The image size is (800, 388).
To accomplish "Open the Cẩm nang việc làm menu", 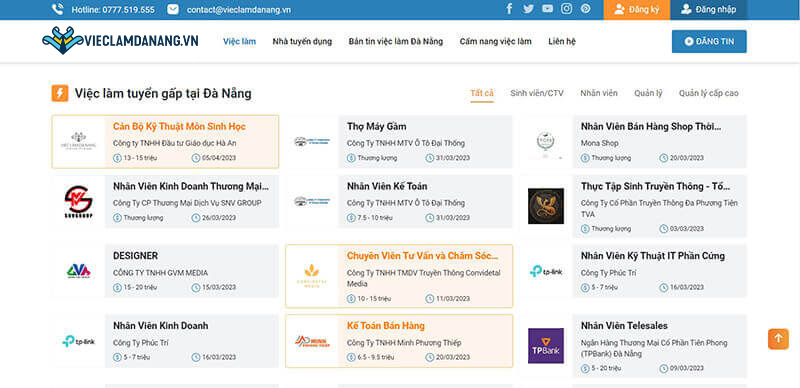I will click(x=495, y=41).
